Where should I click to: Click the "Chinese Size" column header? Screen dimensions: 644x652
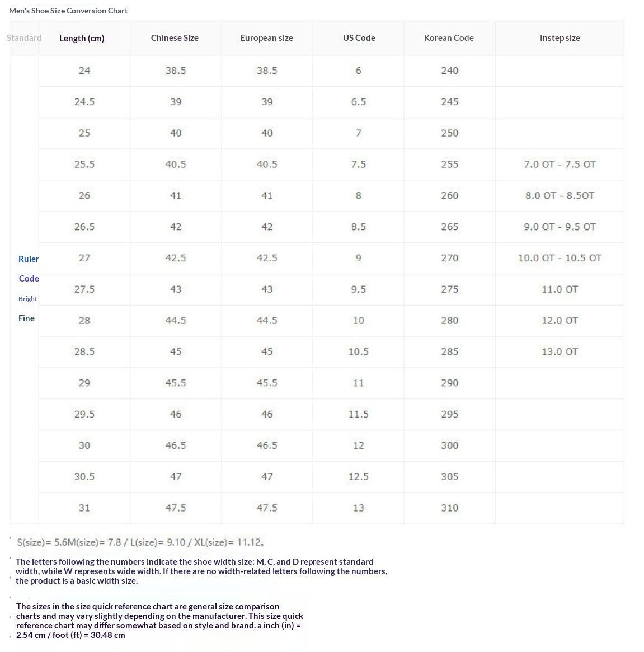click(175, 38)
